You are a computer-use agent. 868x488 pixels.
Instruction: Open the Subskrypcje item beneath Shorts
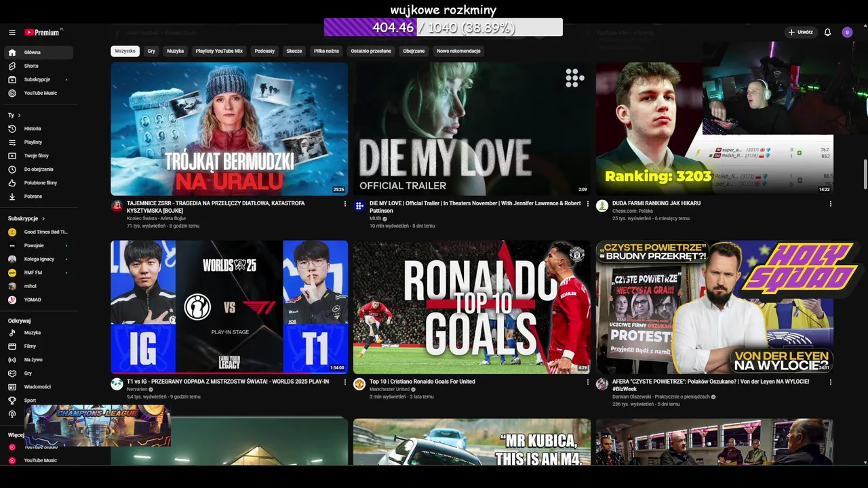[x=38, y=79]
